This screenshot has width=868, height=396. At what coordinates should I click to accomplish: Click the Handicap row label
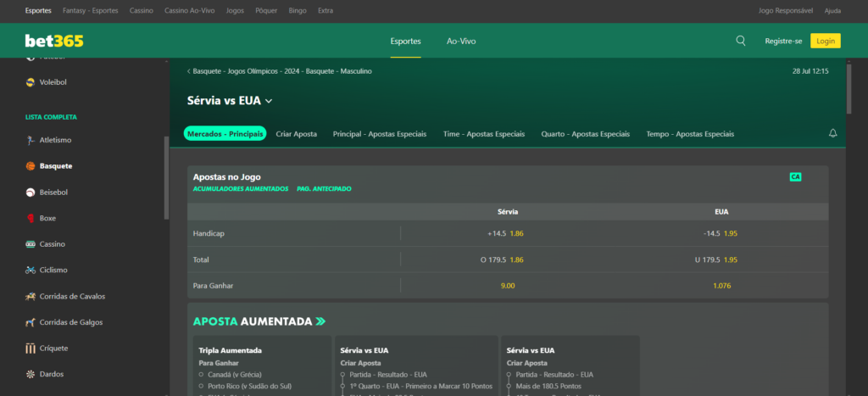(x=209, y=234)
